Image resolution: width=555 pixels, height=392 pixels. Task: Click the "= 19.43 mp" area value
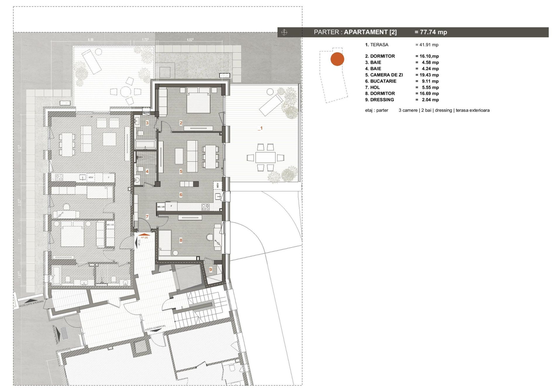[x=427, y=75]
